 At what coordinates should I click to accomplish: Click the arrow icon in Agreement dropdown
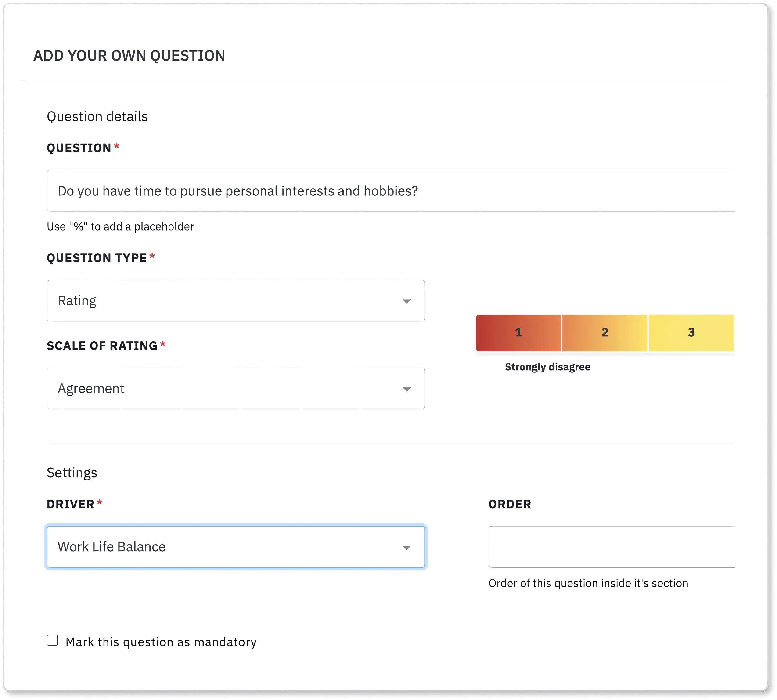(407, 390)
